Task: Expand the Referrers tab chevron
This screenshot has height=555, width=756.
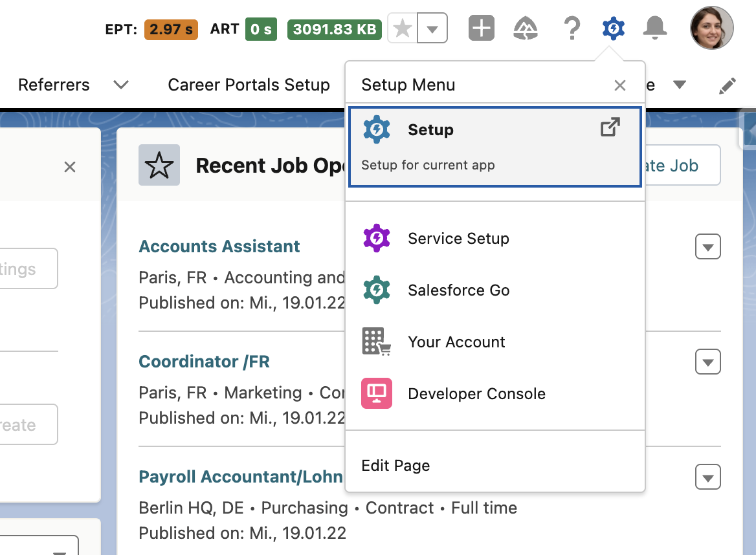Action: click(x=121, y=85)
